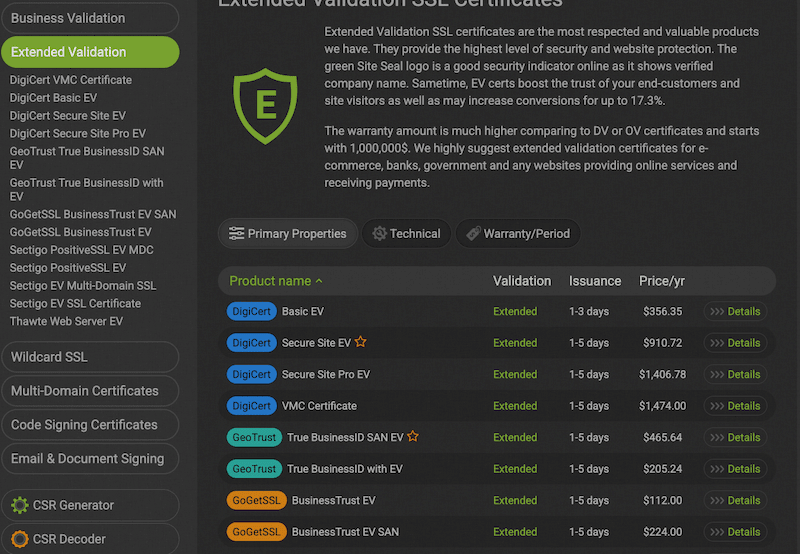This screenshot has height=554, width=800.
Task: Open Thawte Web Server EV sidebar link
Action: 66,321
